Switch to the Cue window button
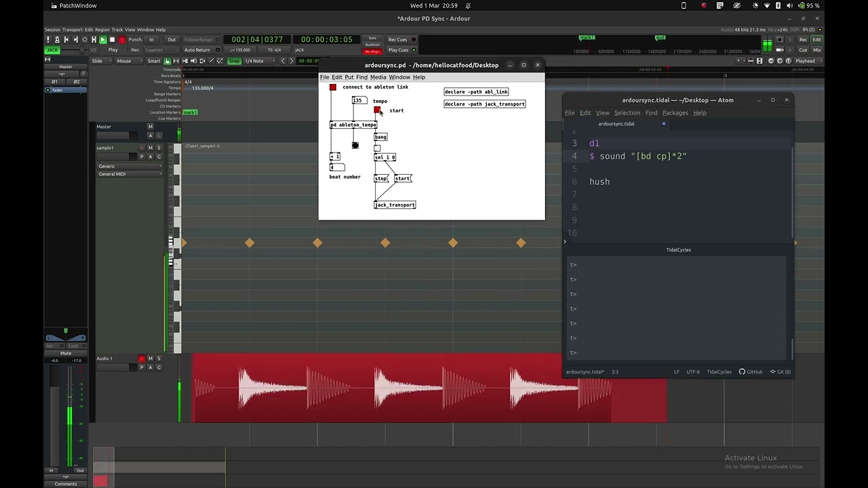The height and width of the screenshot is (488, 868). pos(803,50)
